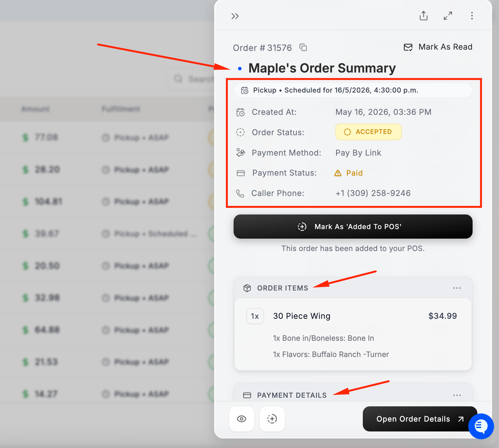Collapse the order panel with double chevron
The width and height of the screenshot is (499, 448).
[x=235, y=16]
